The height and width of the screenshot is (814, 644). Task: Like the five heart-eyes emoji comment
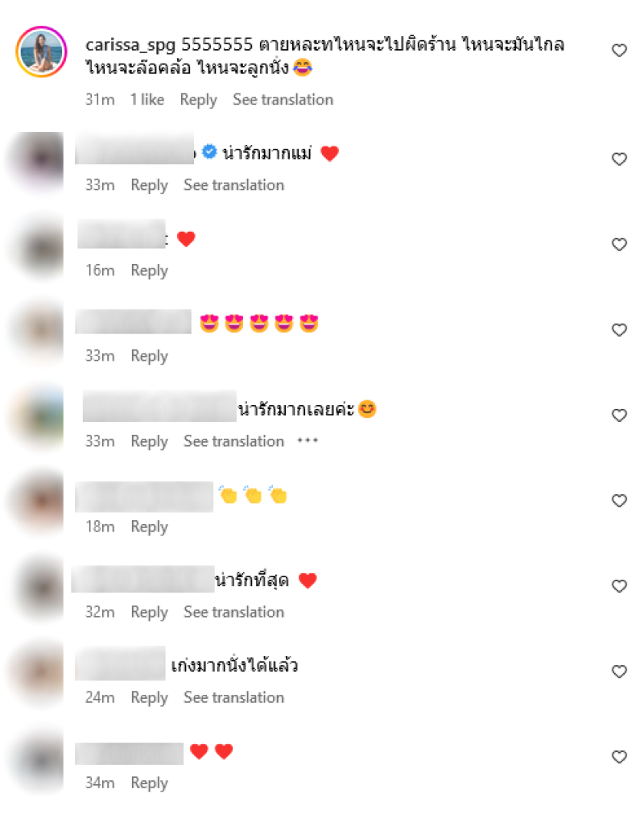(x=619, y=329)
